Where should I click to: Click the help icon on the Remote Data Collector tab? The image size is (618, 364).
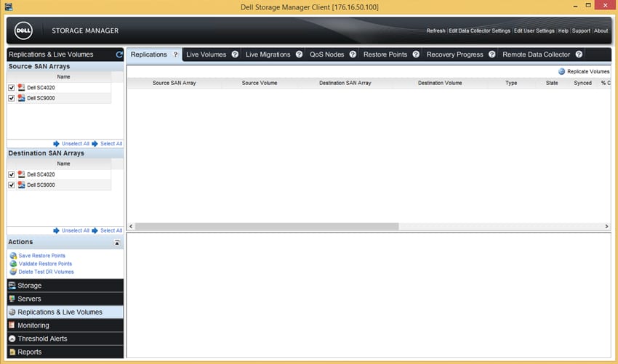(x=579, y=54)
